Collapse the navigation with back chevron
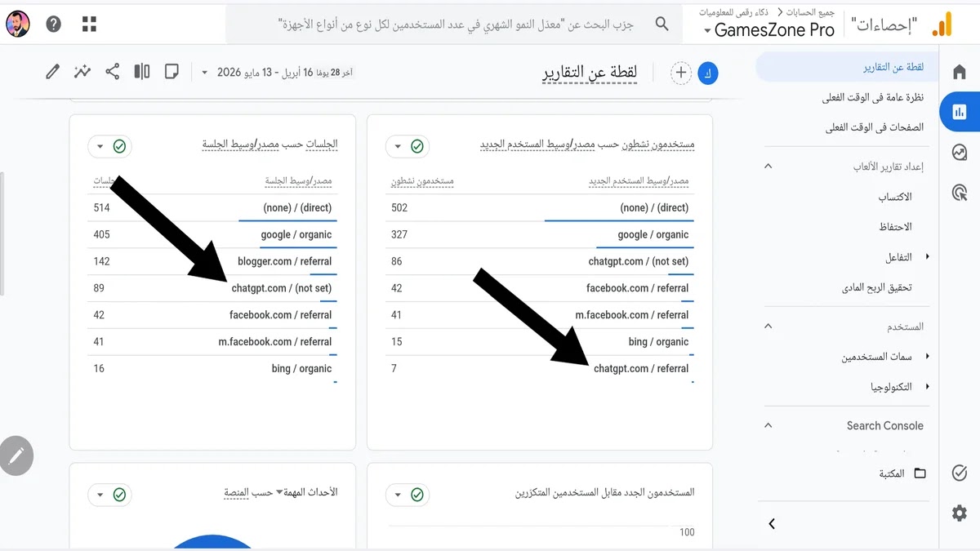The width and height of the screenshot is (980, 551). click(x=772, y=523)
